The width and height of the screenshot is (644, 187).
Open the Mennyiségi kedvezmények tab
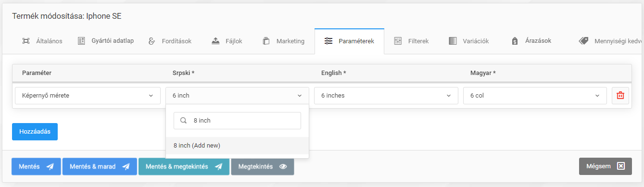coord(611,41)
